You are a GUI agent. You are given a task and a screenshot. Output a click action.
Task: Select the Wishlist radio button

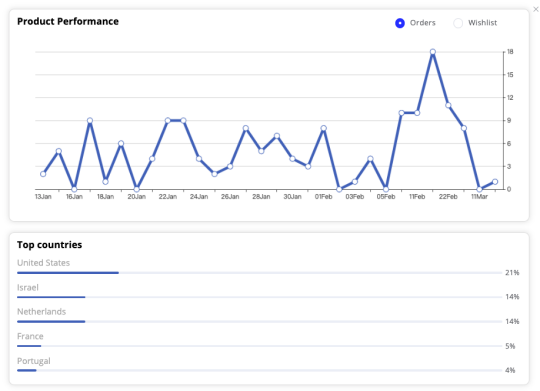pyautogui.click(x=458, y=23)
